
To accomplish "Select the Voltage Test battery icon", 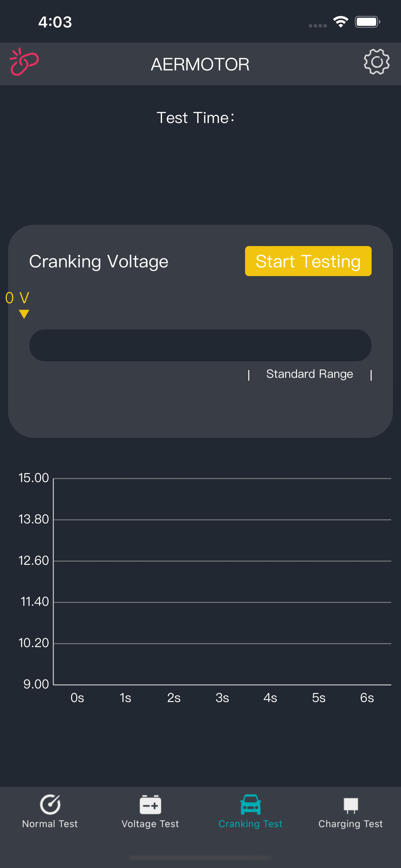I will coord(150,805).
